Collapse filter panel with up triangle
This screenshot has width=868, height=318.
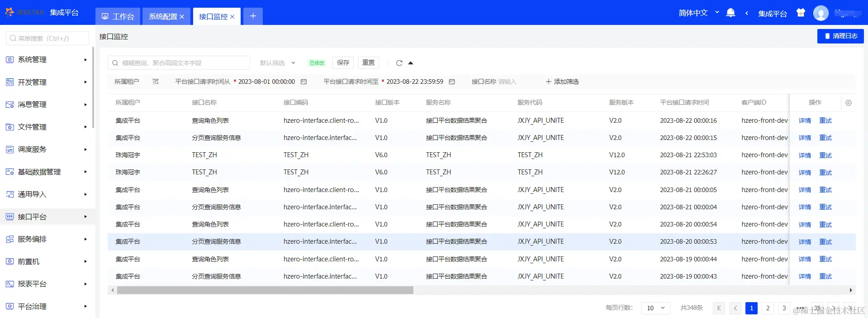411,63
